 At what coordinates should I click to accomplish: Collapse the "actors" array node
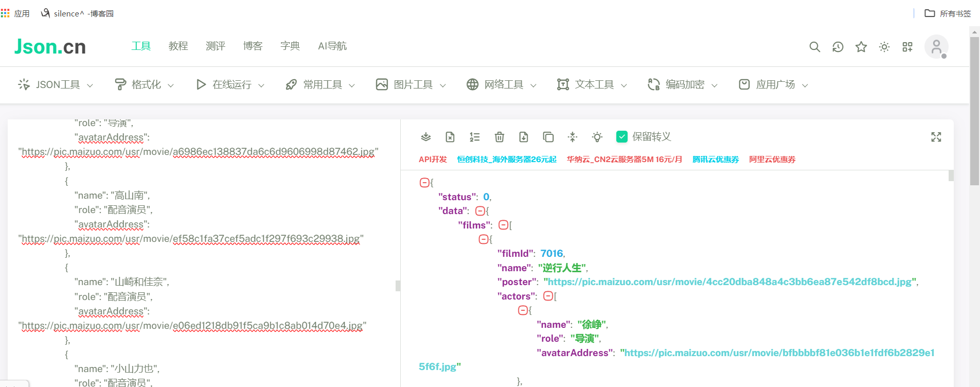(548, 296)
